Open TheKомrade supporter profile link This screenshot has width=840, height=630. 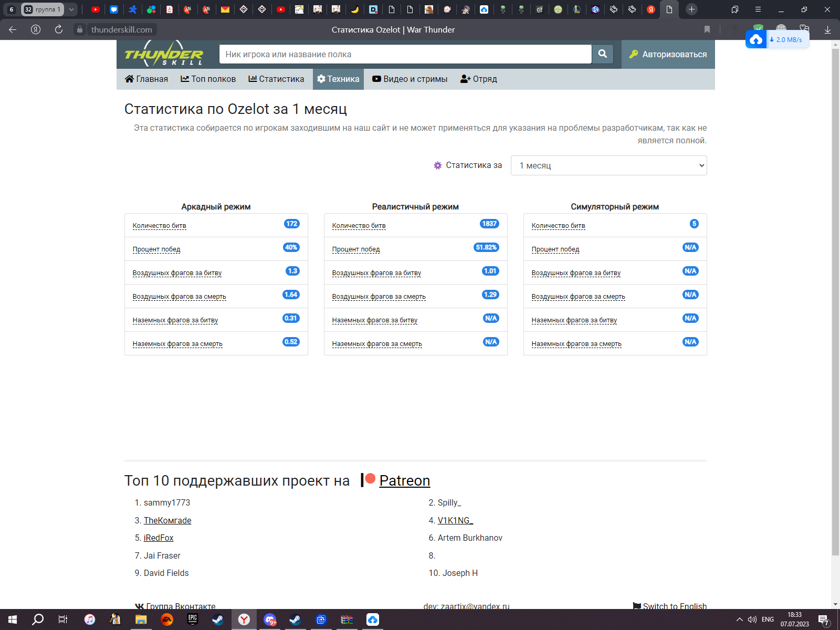pyautogui.click(x=167, y=520)
